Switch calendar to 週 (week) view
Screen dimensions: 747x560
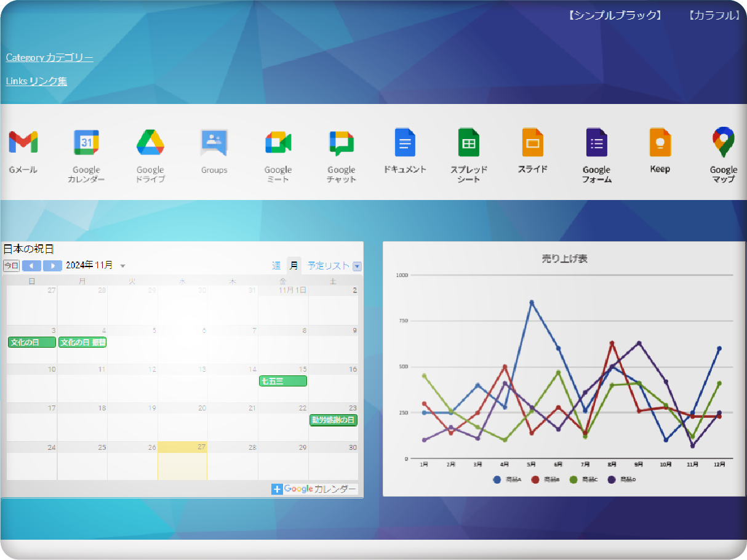pos(276,266)
